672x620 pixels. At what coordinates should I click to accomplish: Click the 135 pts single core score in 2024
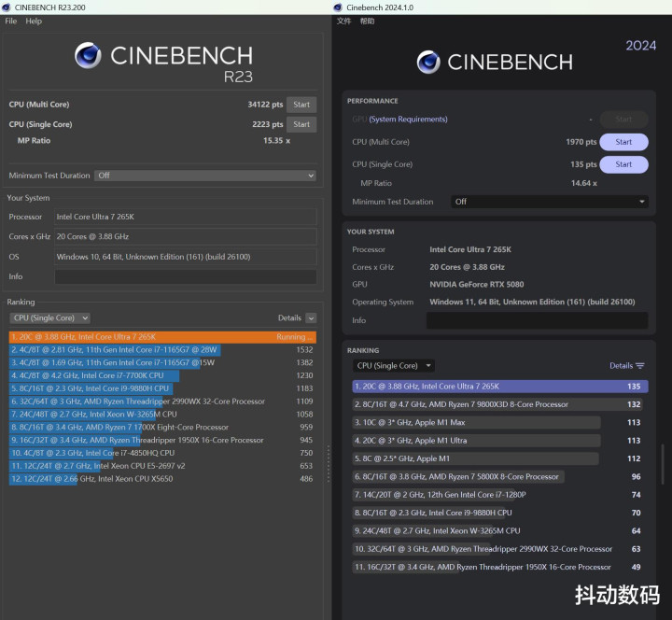583,164
